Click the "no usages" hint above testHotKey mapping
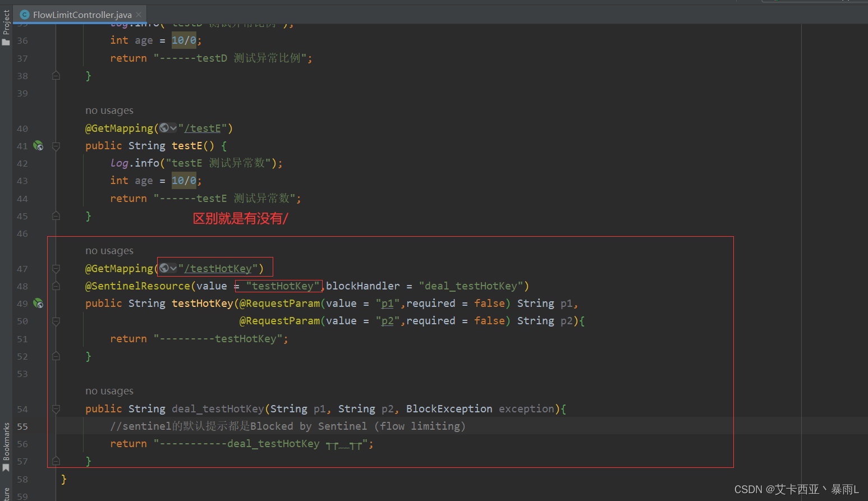 pos(109,251)
